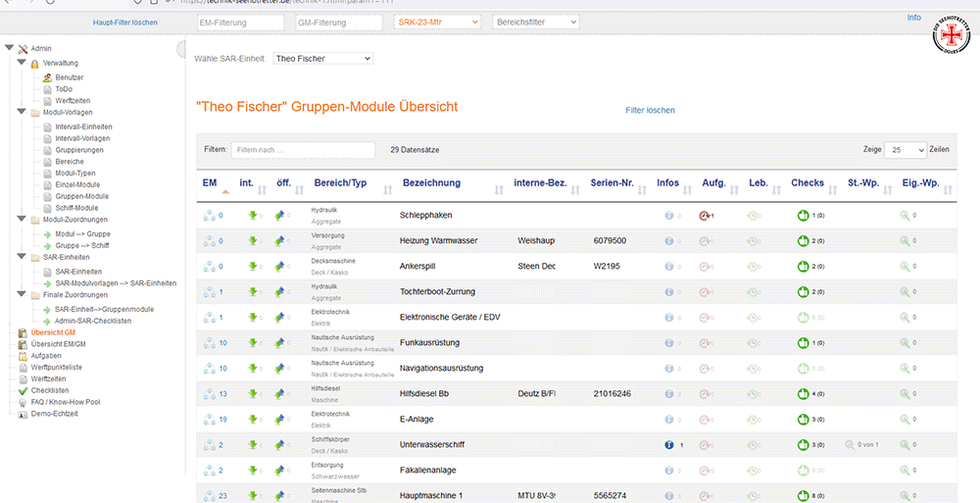Viewport: 980px width, 503px height.
Task: Click the St.-Wp. magnifier in the Unterwasserschiff row
Action: pos(850,445)
